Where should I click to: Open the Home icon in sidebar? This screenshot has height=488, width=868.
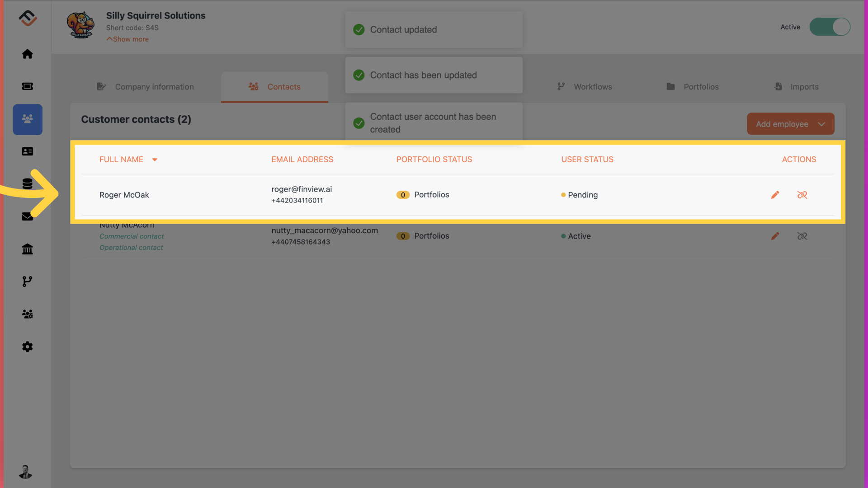tap(28, 54)
